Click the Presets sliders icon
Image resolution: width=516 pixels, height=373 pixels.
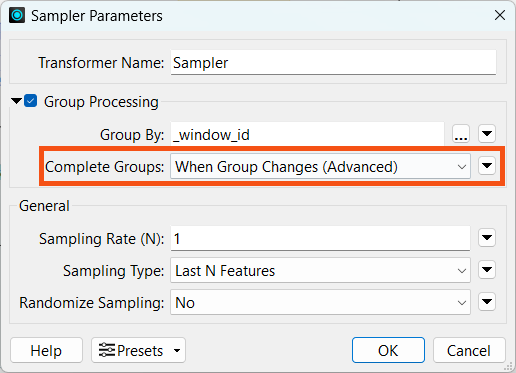[x=107, y=350]
